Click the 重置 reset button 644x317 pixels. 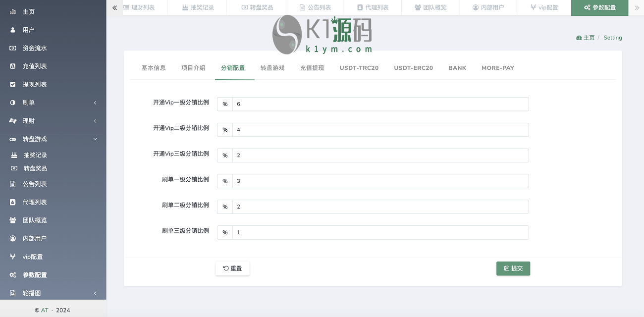click(232, 268)
